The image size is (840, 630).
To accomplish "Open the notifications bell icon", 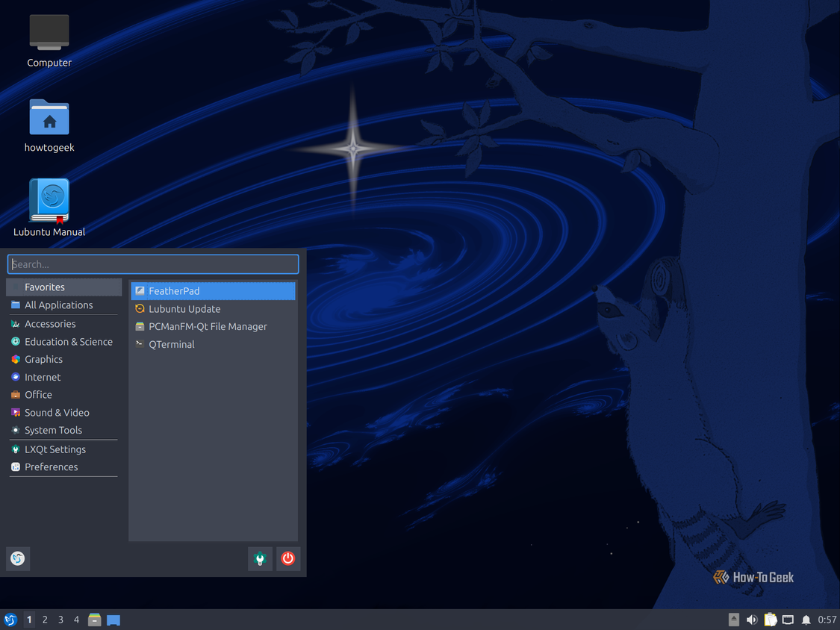I will tap(806, 620).
